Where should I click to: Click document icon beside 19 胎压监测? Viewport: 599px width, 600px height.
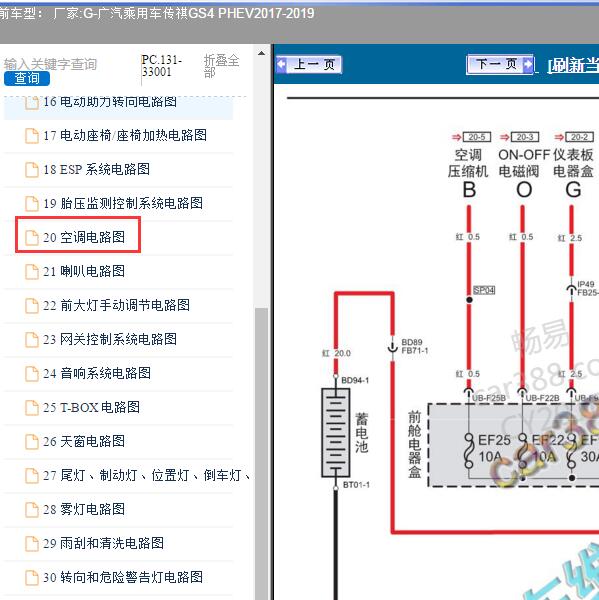click(x=32, y=204)
